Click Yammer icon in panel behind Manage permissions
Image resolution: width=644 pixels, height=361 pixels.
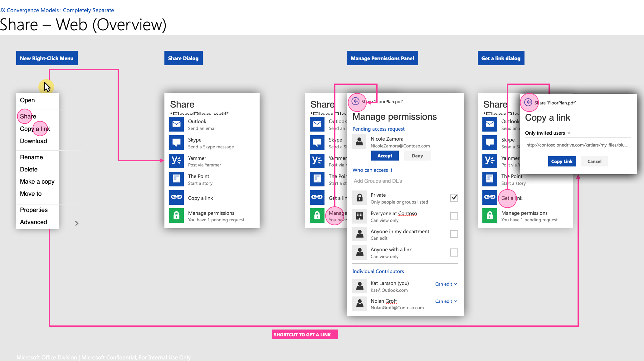pos(317,161)
